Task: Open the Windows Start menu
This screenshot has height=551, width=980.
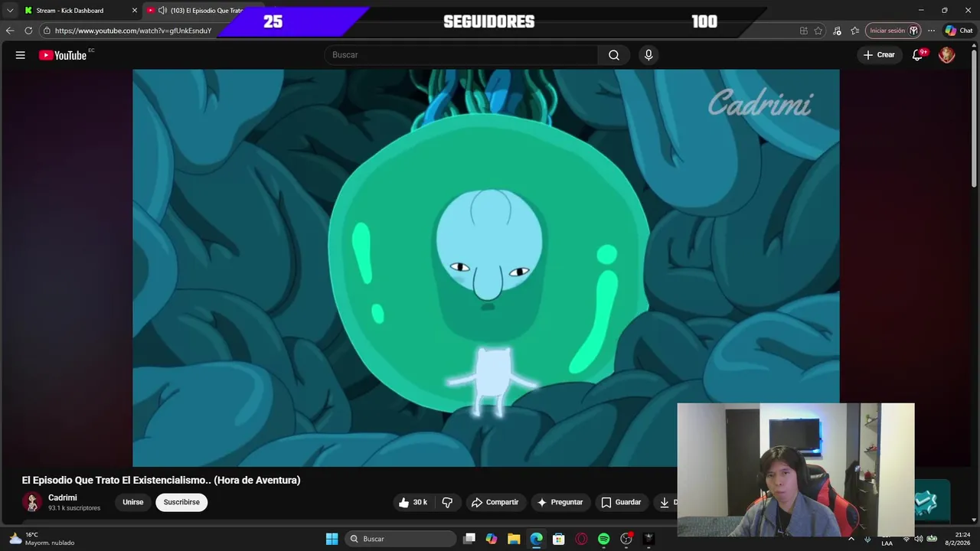Action: [x=332, y=539]
